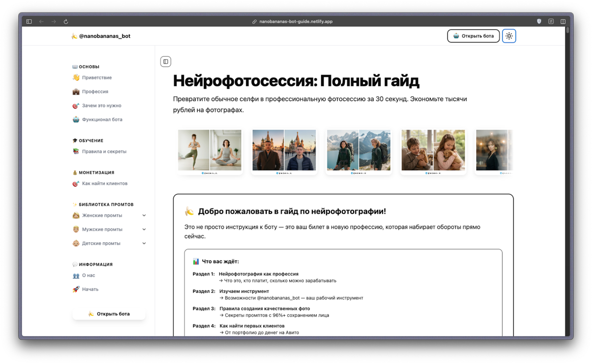This screenshot has width=592, height=364.
Task: Open the woman portrait thumbnail at carousel edge
Action: point(494,150)
